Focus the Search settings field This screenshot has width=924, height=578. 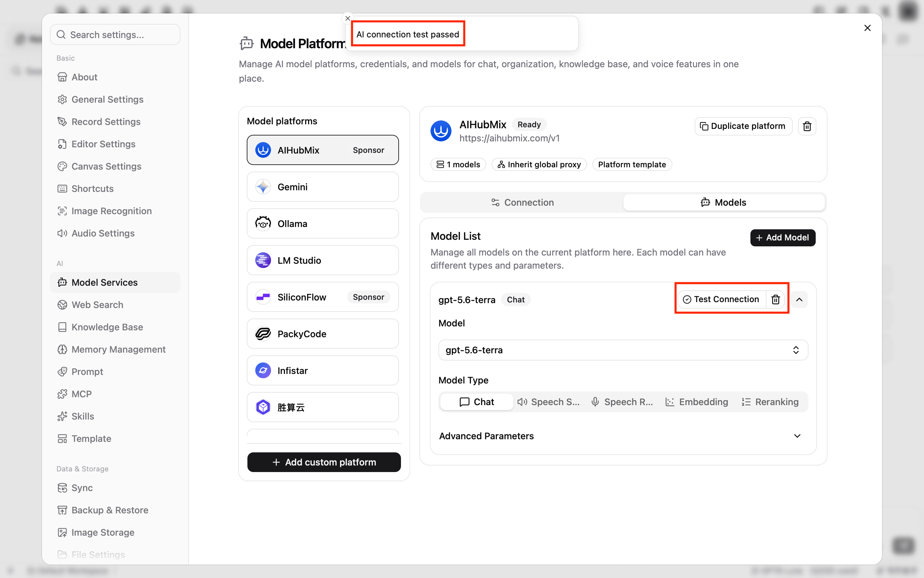(115, 34)
